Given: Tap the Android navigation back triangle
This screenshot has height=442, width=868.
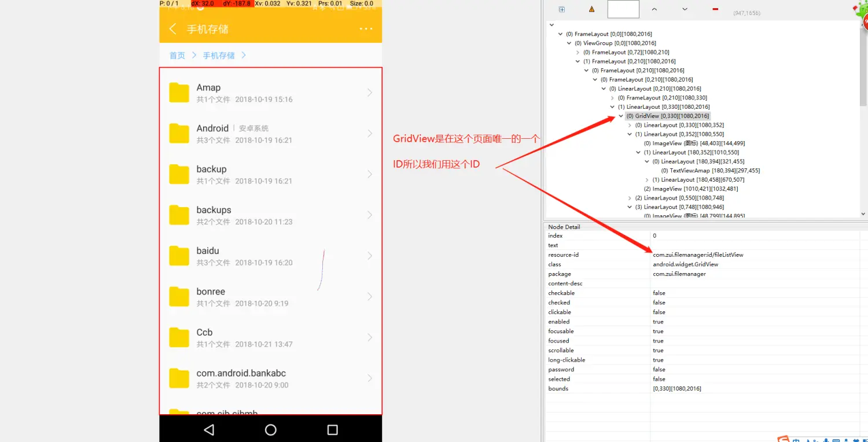Looking at the screenshot, I should click(209, 430).
